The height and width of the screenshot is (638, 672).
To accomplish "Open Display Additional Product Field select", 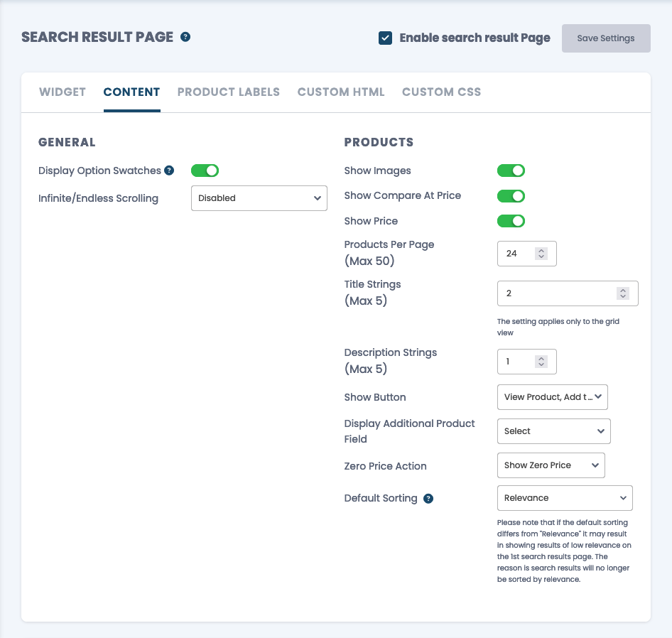I will pyautogui.click(x=553, y=431).
